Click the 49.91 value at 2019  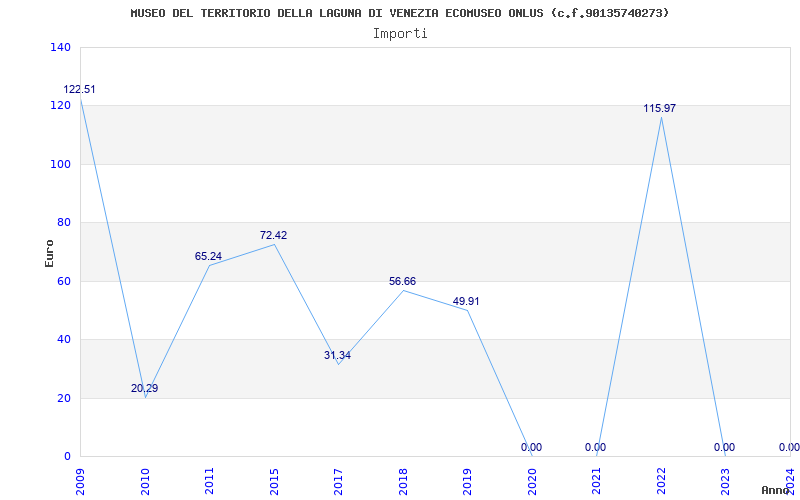click(x=466, y=302)
